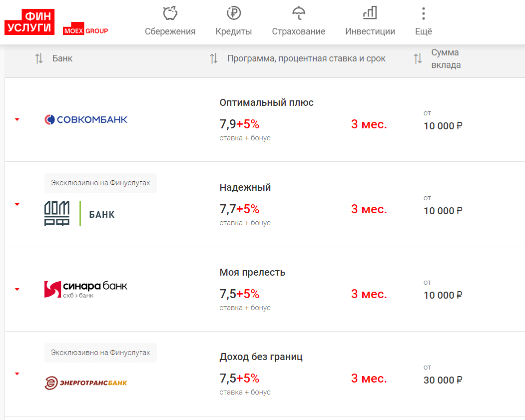The height and width of the screenshot is (420, 525).
Task: Expand the Совкомбанк row arrow
Action: [17, 119]
